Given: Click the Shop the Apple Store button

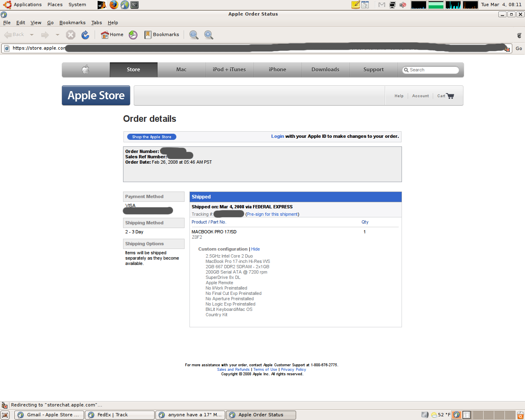Looking at the screenshot, I should [152, 137].
